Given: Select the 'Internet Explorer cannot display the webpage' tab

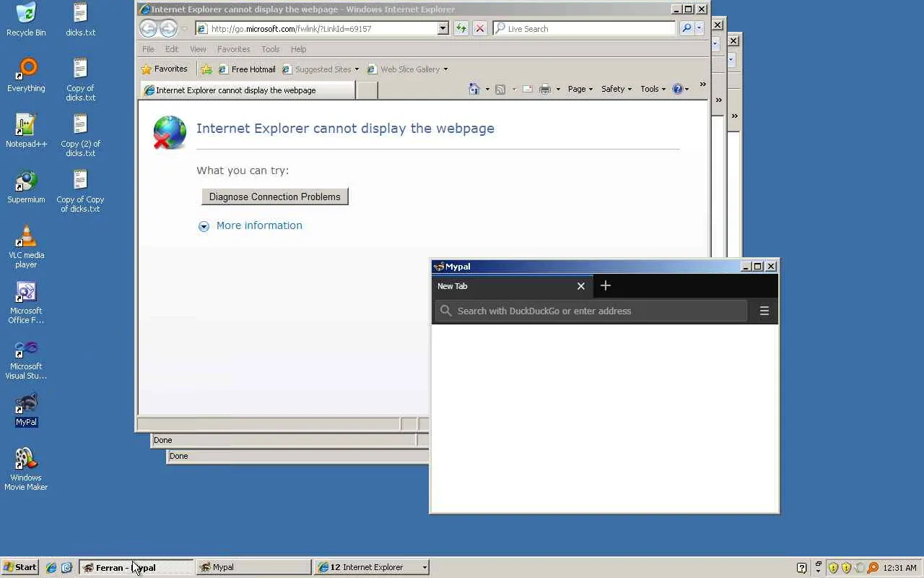Looking at the screenshot, I should pyautogui.click(x=247, y=90).
